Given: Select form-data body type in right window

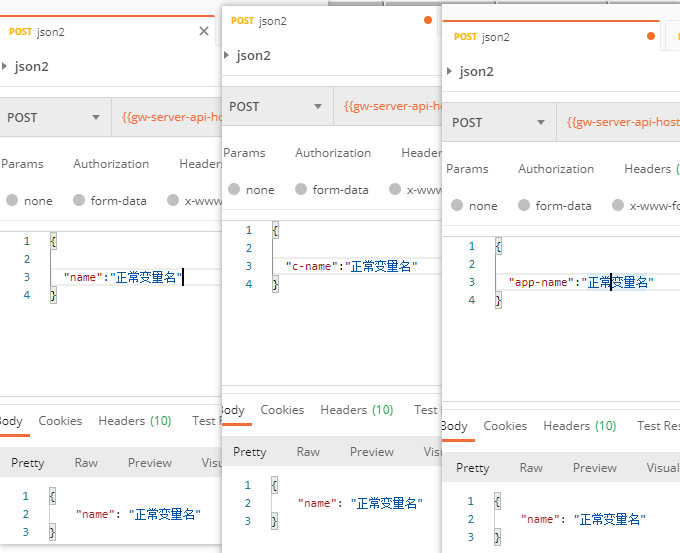Looking at the screenshot, I should coord(524,205).
